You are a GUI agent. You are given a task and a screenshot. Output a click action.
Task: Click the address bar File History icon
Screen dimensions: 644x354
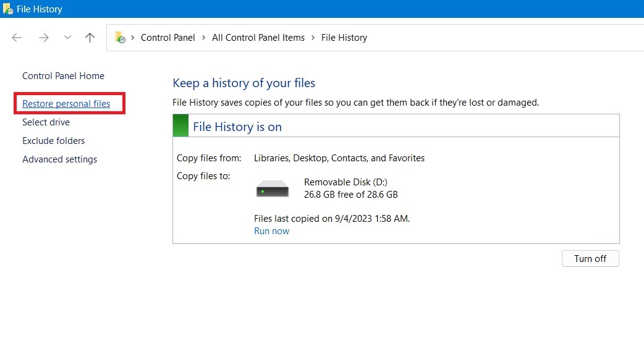tap(120, 38)
